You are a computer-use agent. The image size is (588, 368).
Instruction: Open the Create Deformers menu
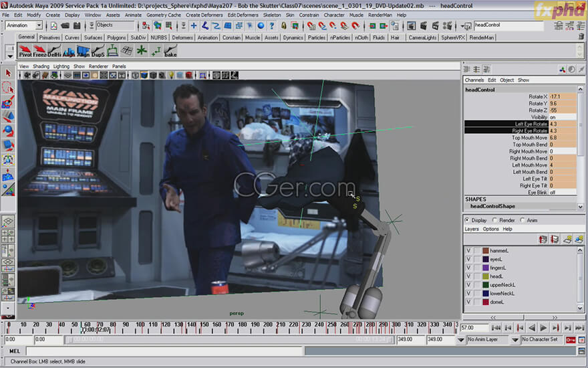(204, 15)
